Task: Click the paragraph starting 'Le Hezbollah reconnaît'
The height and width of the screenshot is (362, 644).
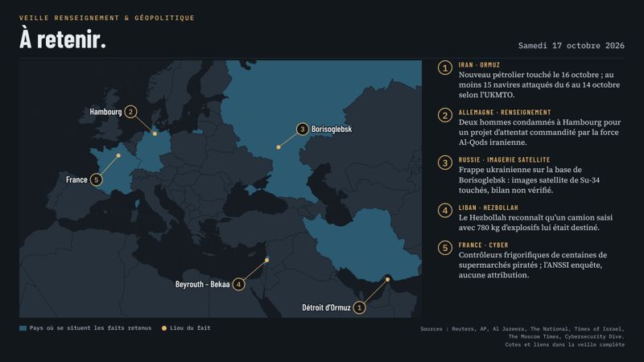Action: click(x=535, y=223)
